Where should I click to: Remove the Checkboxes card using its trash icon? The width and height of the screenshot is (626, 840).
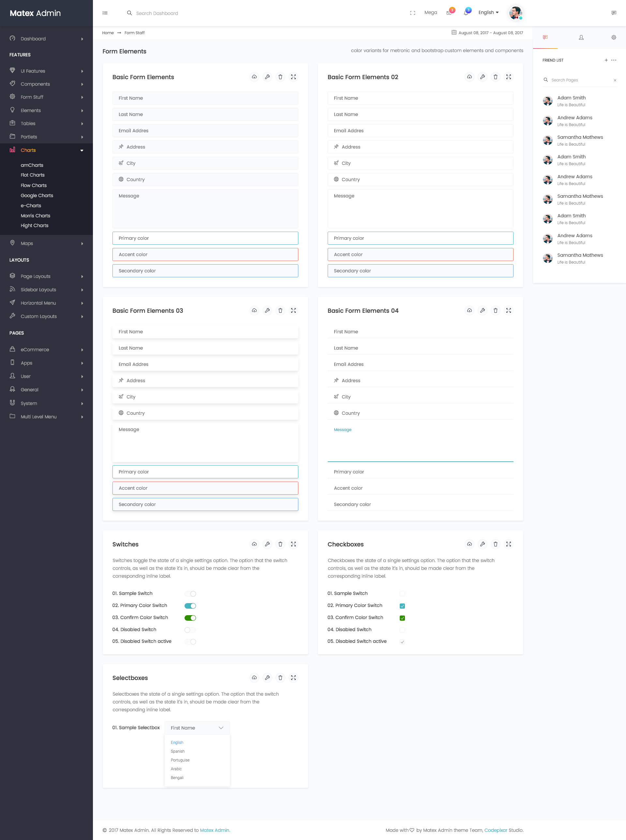click(496, 544)
